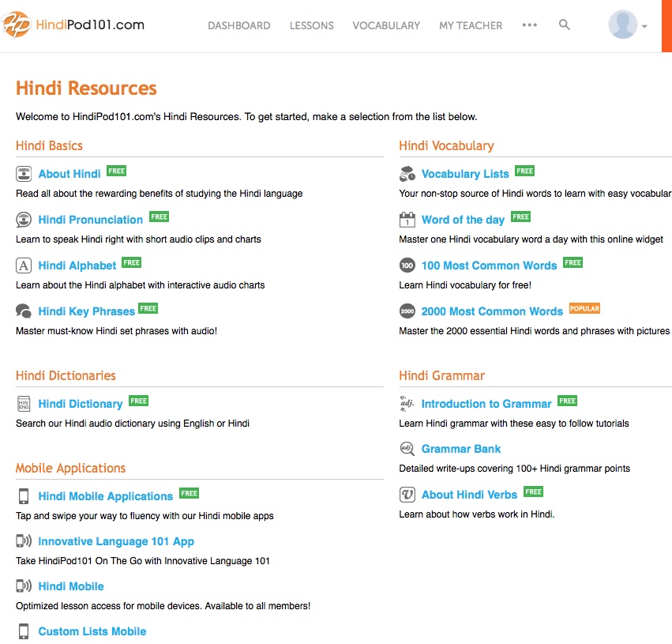Click the Hindi Dictionary book icon
The width and height of the screenshot is (672, 644).
24,404
